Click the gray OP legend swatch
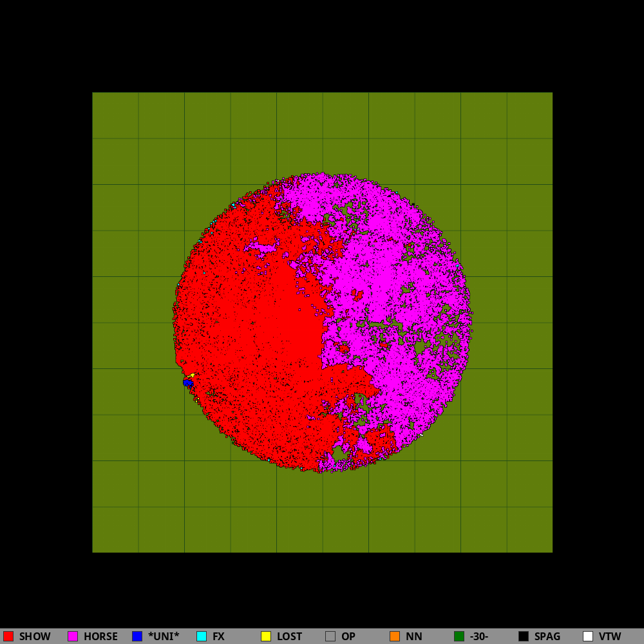 pyautogui.click(x=330, y=636)
